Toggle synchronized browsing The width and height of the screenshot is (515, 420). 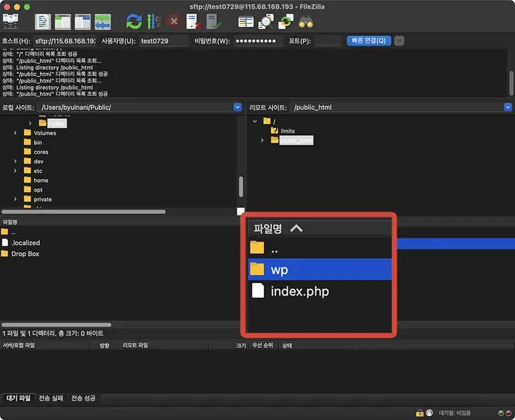[286, 22]
